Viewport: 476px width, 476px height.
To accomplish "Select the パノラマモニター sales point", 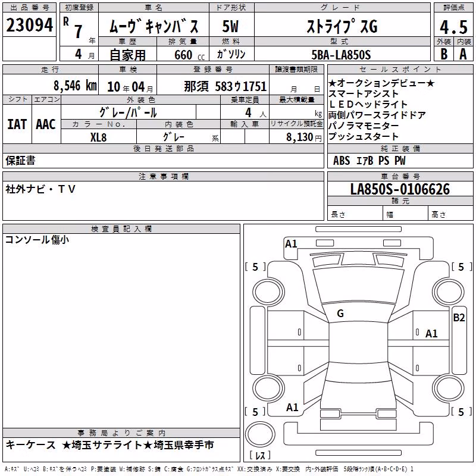I will click(364, 126).
